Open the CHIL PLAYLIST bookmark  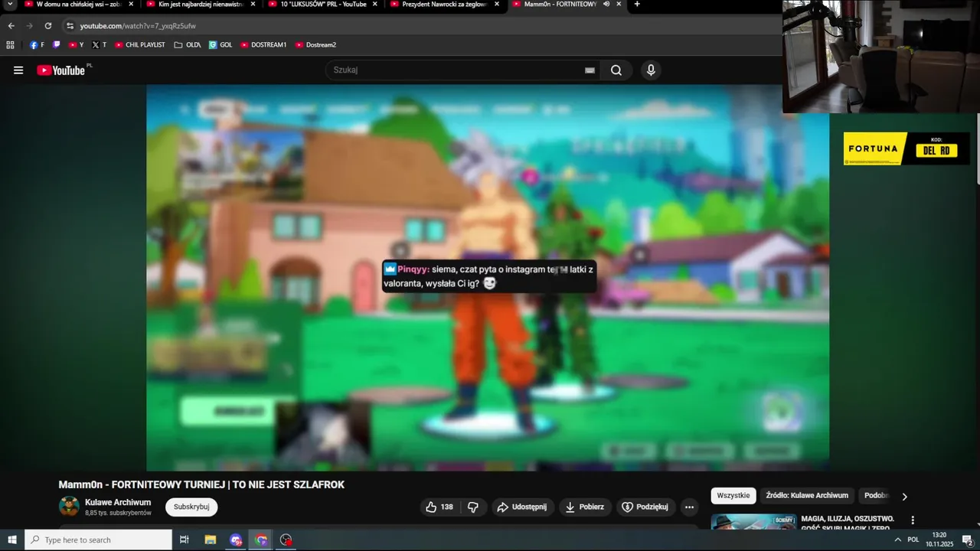tap(139, 44)
